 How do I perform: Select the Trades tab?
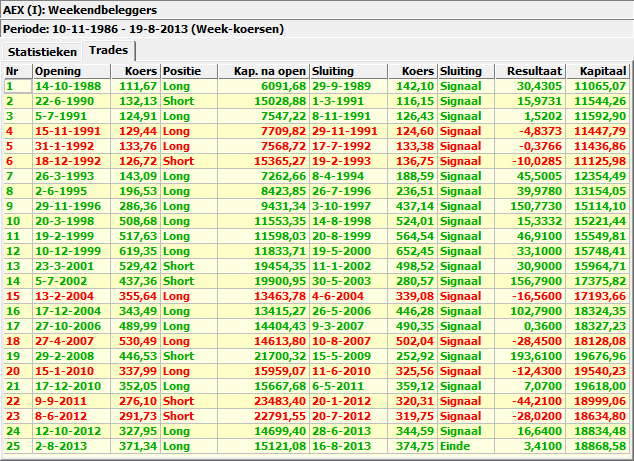(108, 51)
